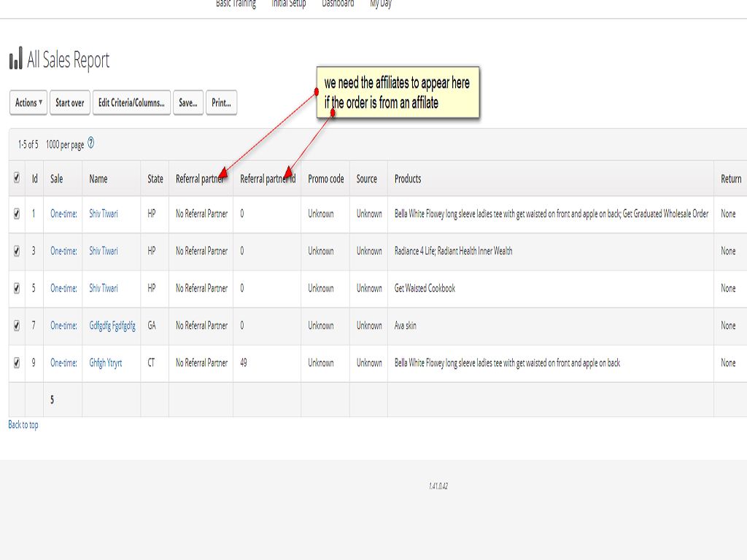
Task: Sort by Referral partner column header
Action: click(199, 179)
